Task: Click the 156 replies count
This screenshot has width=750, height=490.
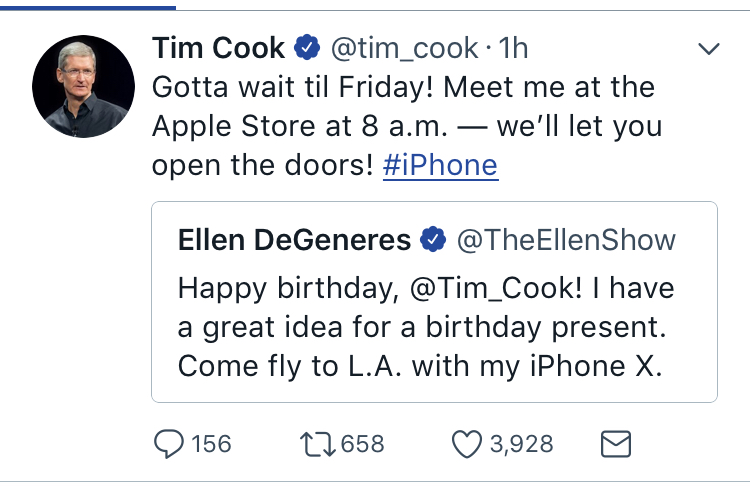Action: (211, 444)
